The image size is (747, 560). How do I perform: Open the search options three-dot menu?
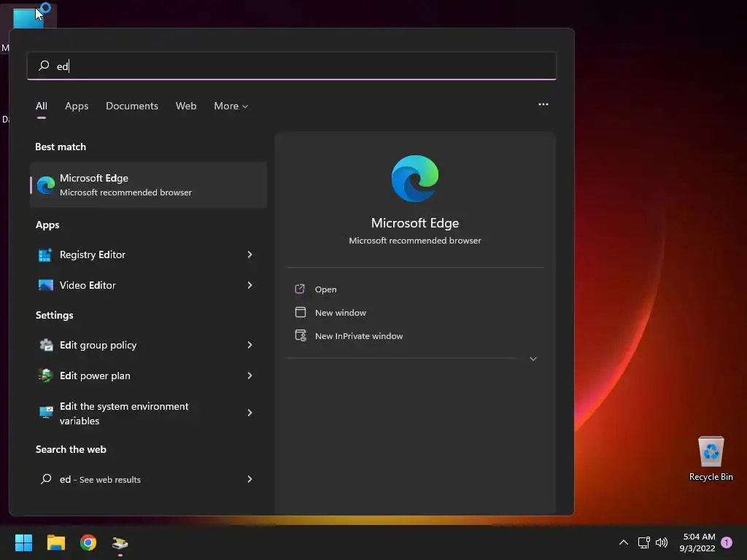coord(543,104)
